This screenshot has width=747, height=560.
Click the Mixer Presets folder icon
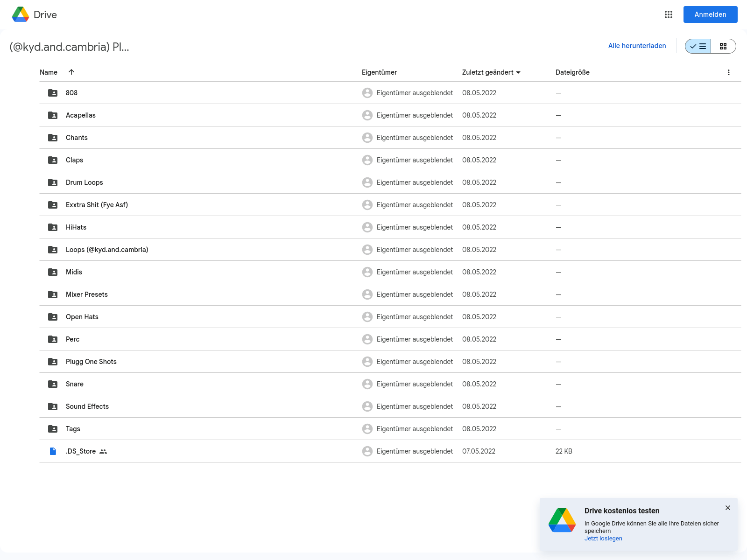53,294
